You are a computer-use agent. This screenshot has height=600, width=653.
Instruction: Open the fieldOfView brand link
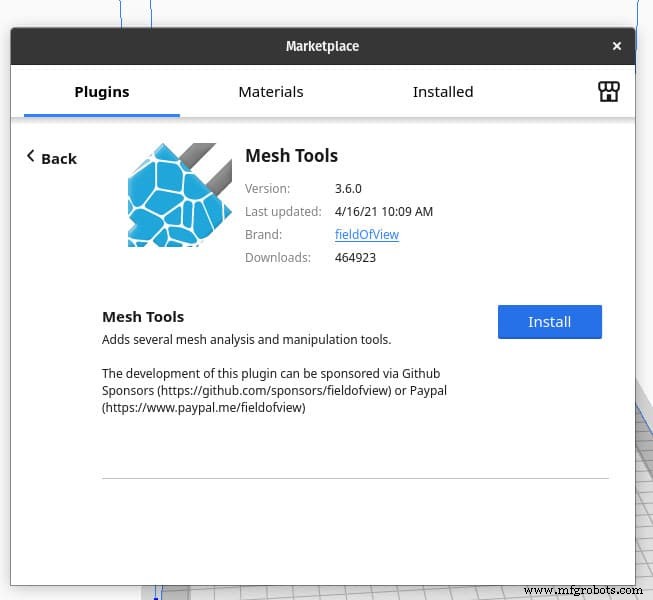pyautogui.click(x=367, y=234)
